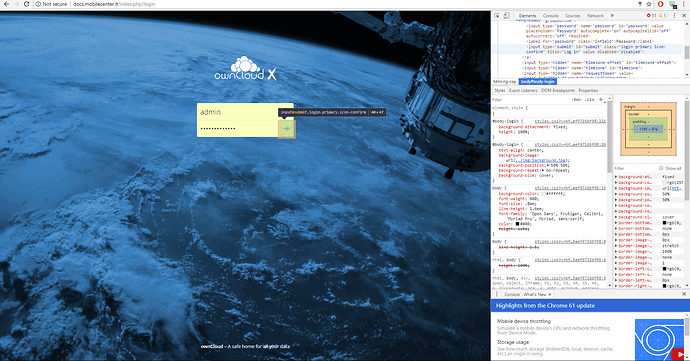Open the DevTools three-dot customize menu
Screen dimensions: 690x361
point(675,15)
